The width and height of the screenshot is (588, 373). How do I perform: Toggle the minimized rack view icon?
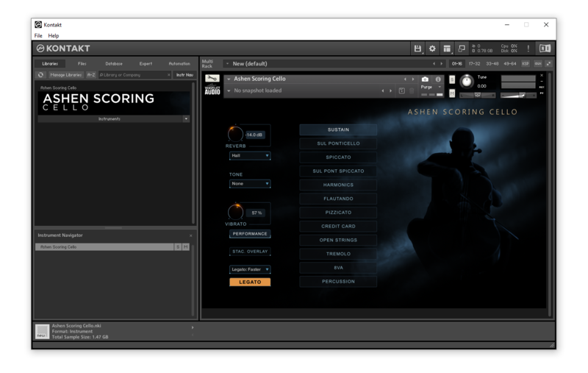(462, 49)
